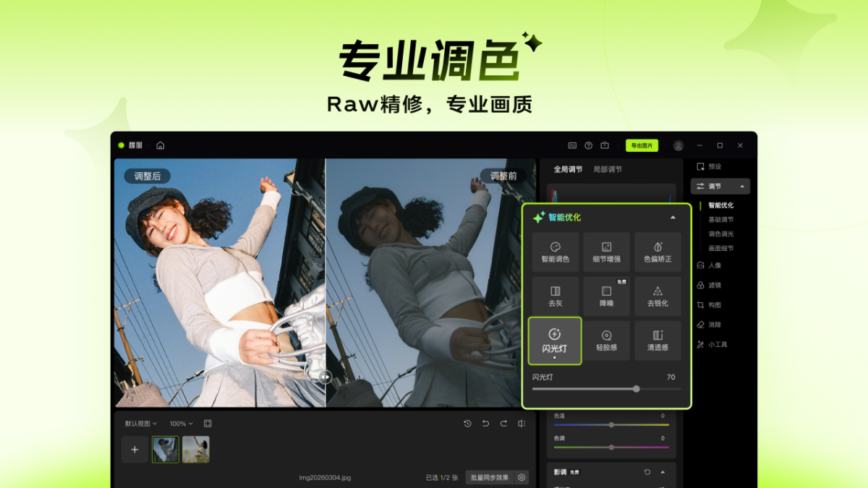Switch to 局部调节 tab
This screenshot has width=868, height=488.
608,169
